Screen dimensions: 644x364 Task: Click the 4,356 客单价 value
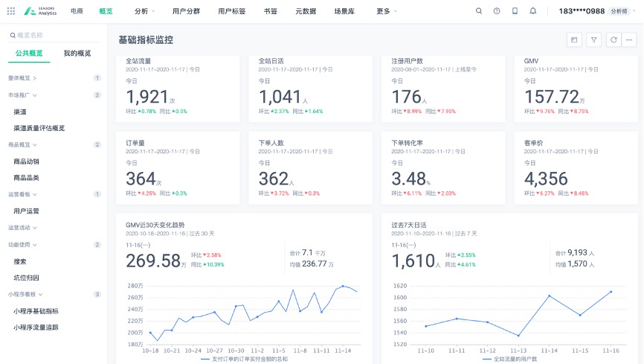pos(546,179)
